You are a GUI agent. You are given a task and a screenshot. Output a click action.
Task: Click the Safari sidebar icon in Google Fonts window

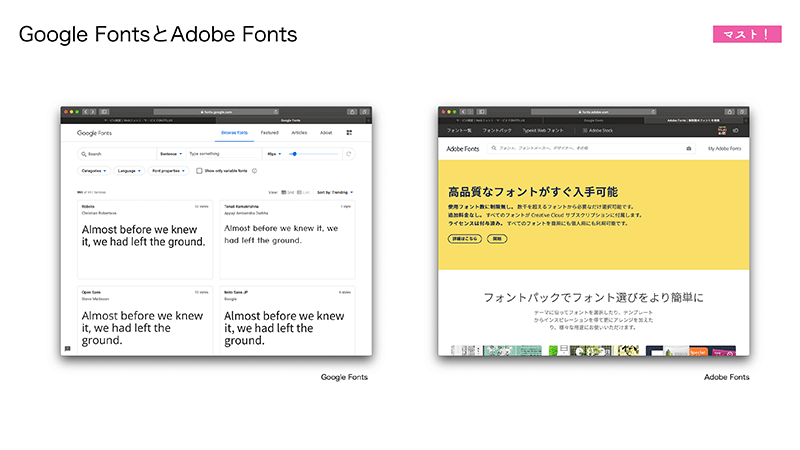[x=104, y=111]
